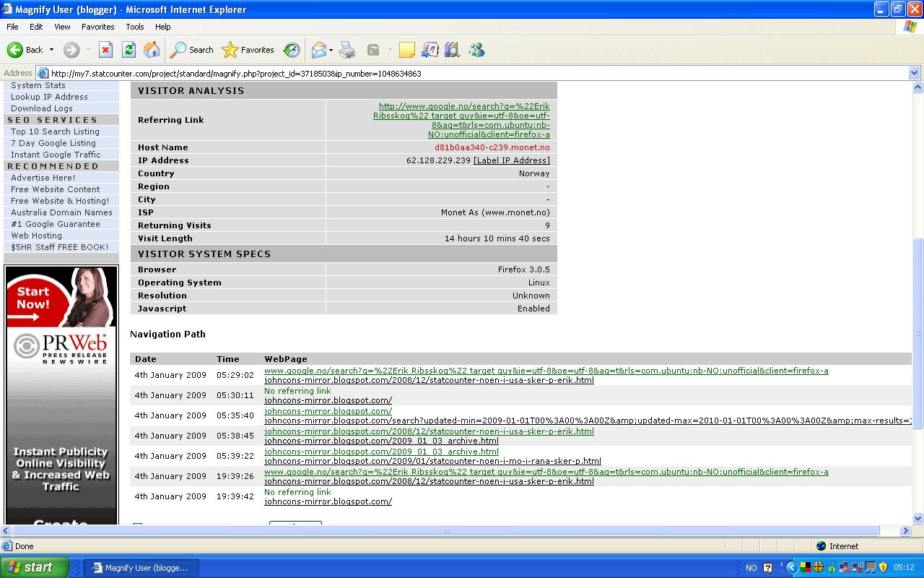The height and width of the screenshot is (578, 924).
Task: Open the Help menu
Action: [x=163, y=27]
